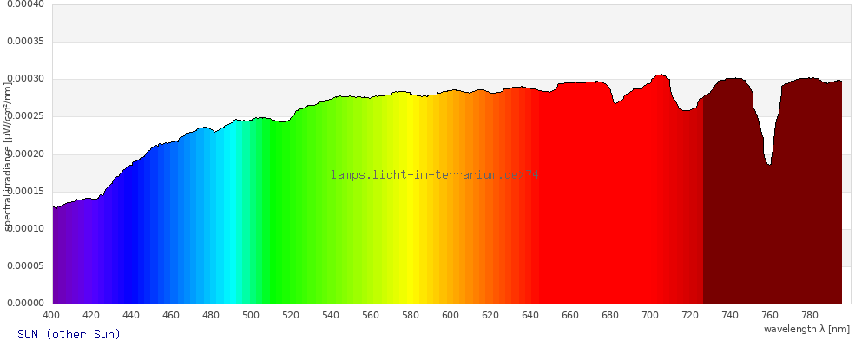Click the absorption dip bottom near 760 nm
The height and width of the screenshot is (347, 868).
769,164
